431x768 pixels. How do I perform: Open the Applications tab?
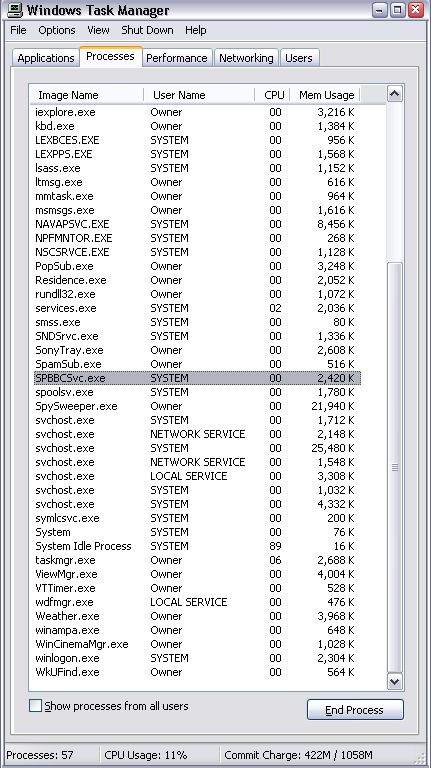(x=46, y=58)
